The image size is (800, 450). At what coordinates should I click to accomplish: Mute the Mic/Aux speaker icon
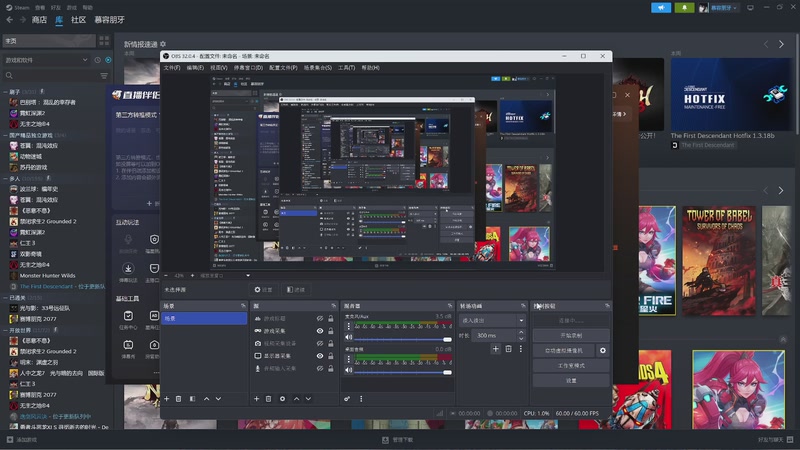point(348,337)
